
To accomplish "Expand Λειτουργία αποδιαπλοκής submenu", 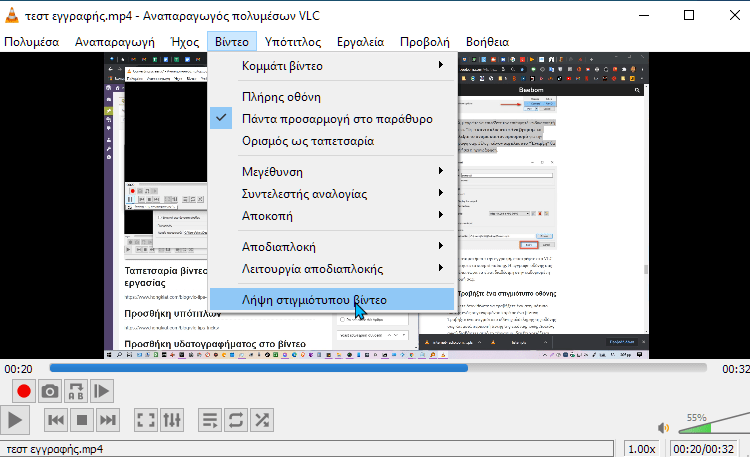I will click(x=332, y=268).
